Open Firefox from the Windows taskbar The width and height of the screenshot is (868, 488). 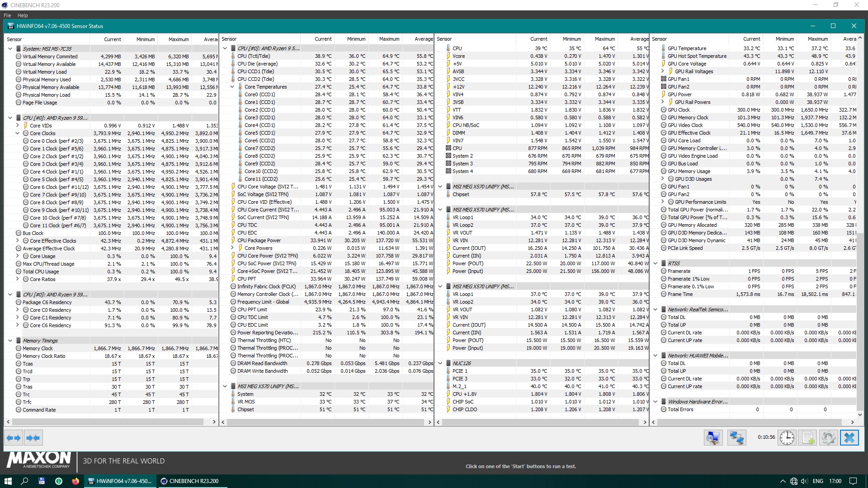coord(75,481)
